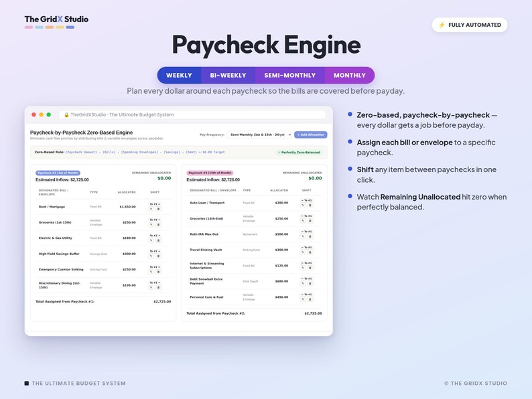Shift Internet & Streaming Subscriptions to #1
This screenshot has width=532, height=399.
[x=306, y=263]
